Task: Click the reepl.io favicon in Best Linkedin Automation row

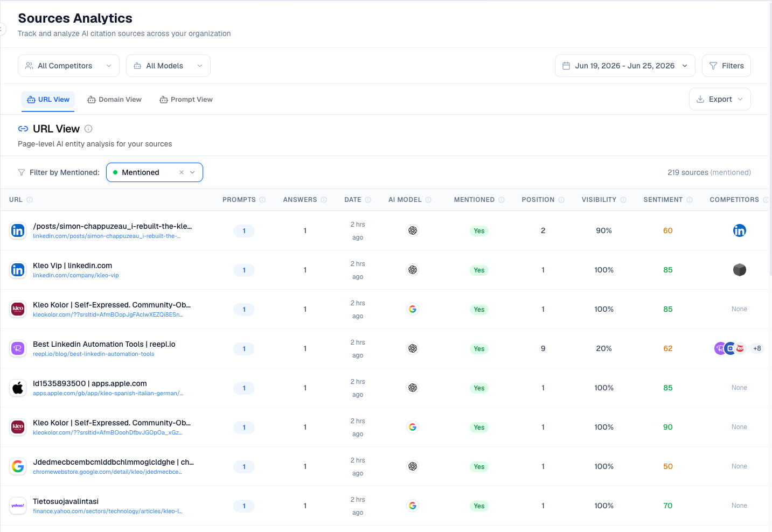Action: [x=18, y=348]
